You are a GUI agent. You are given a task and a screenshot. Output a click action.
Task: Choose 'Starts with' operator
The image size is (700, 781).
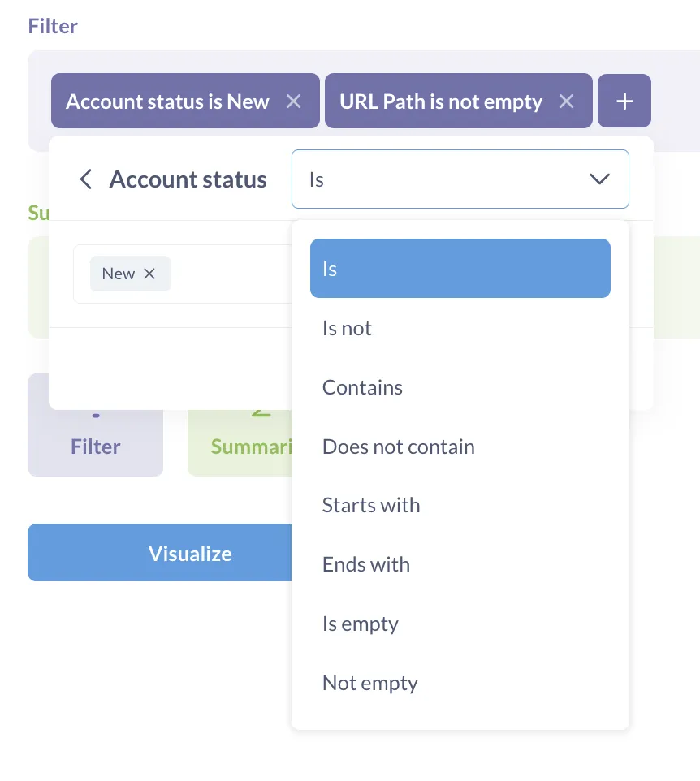tap(371, 505)
